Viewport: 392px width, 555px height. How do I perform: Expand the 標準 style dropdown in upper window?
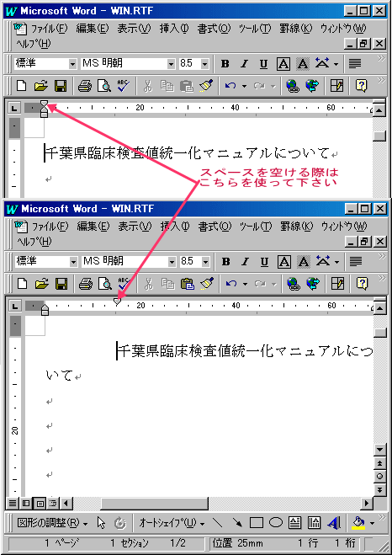tap(73, 64)
